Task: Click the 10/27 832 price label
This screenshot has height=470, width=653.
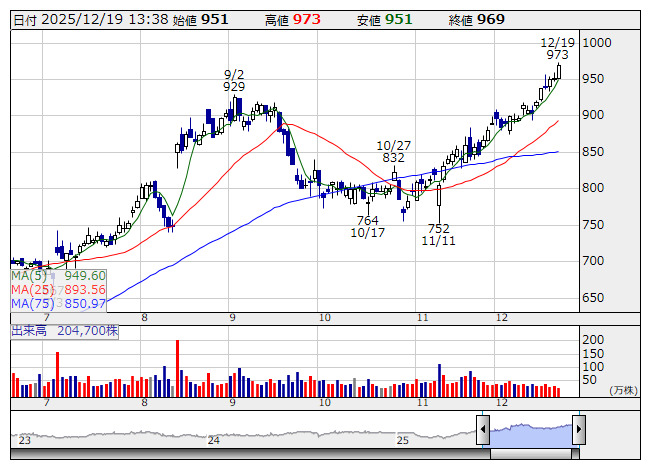Action: click(x=394, y=152)
